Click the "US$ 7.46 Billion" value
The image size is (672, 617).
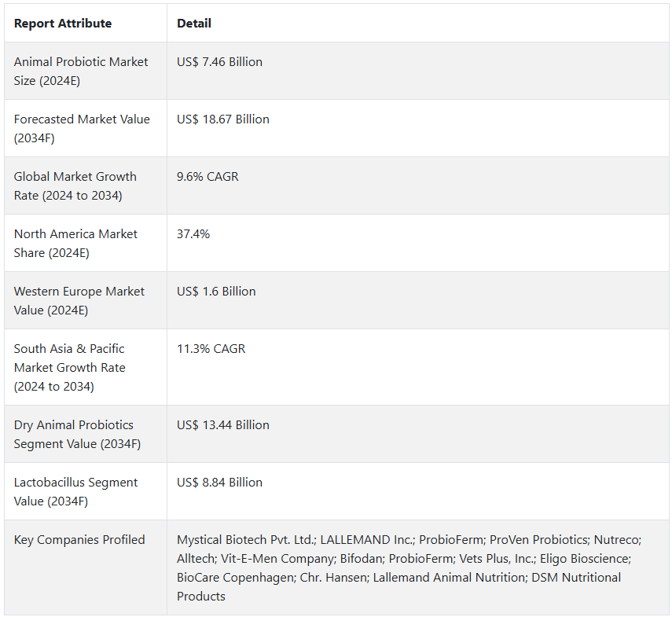click(220, 62)
